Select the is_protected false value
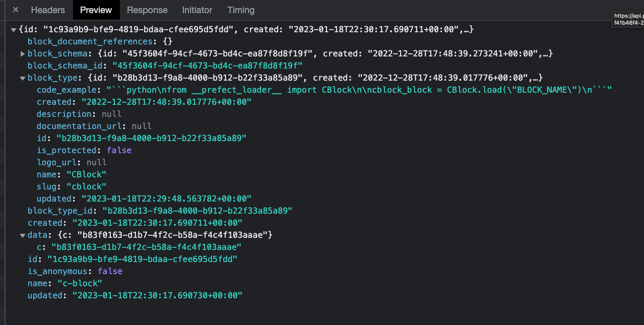Viewport: 644px width, 325px height. 119,150
